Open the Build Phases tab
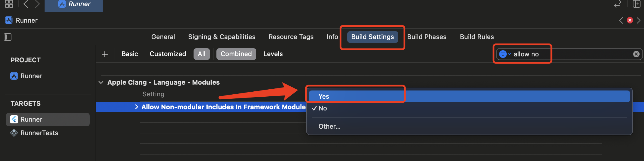 427,37
